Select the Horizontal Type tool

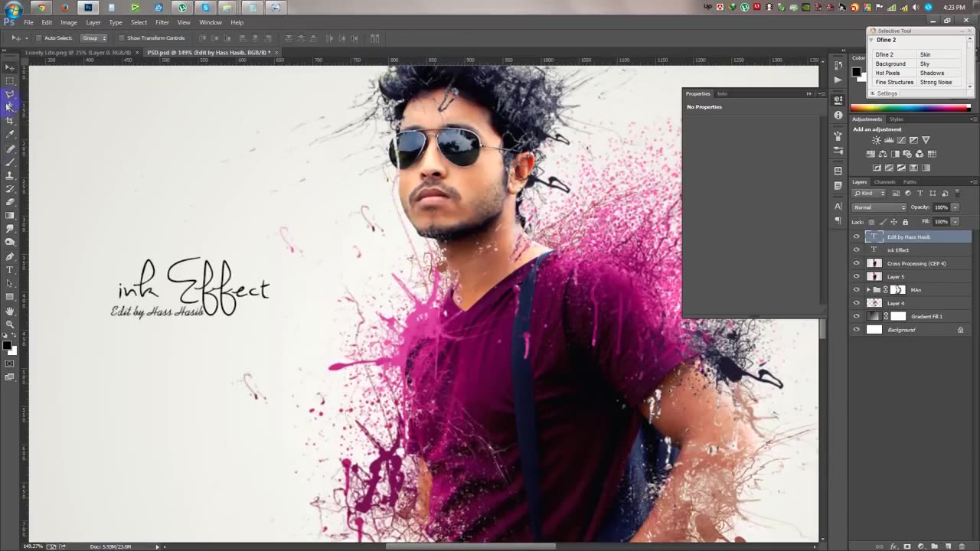tap(10, 270)
